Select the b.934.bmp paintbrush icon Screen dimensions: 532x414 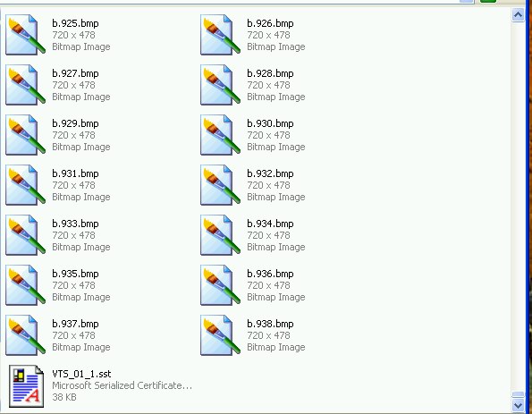click(x=220, y=235)
